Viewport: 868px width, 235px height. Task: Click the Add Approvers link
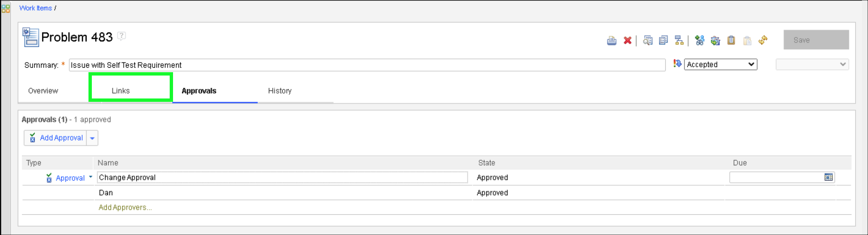click(125, 207)
